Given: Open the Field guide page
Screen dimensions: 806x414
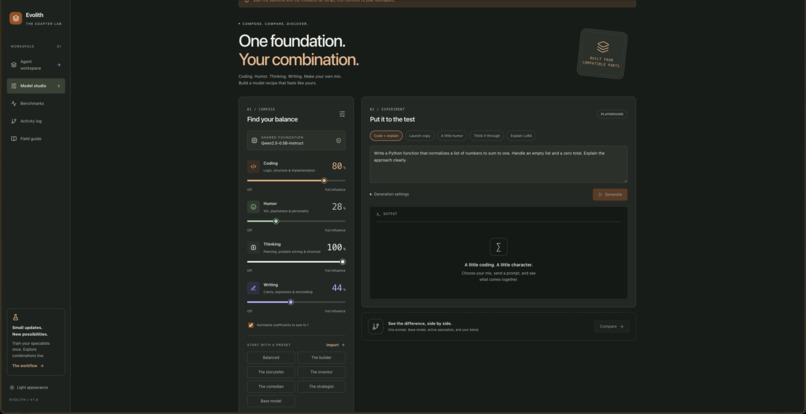Looking at the screenshot, I should pyautogui.click(x=36, y=138).
